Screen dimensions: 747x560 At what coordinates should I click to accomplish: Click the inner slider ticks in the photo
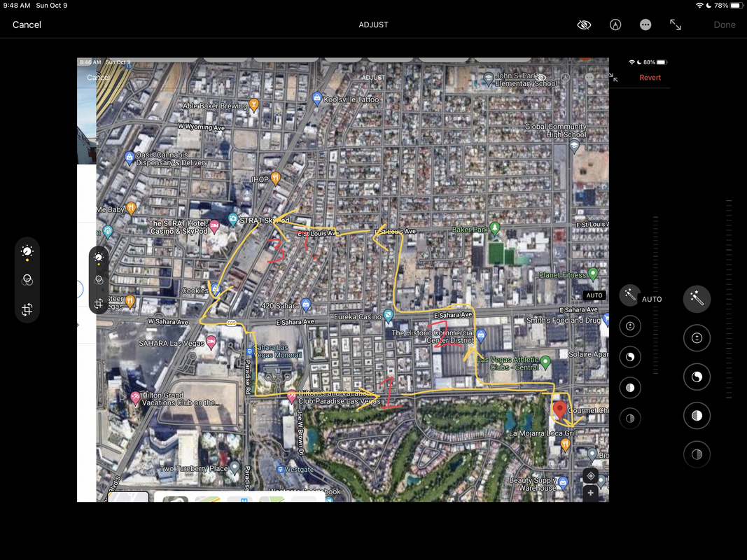point(656,295)
